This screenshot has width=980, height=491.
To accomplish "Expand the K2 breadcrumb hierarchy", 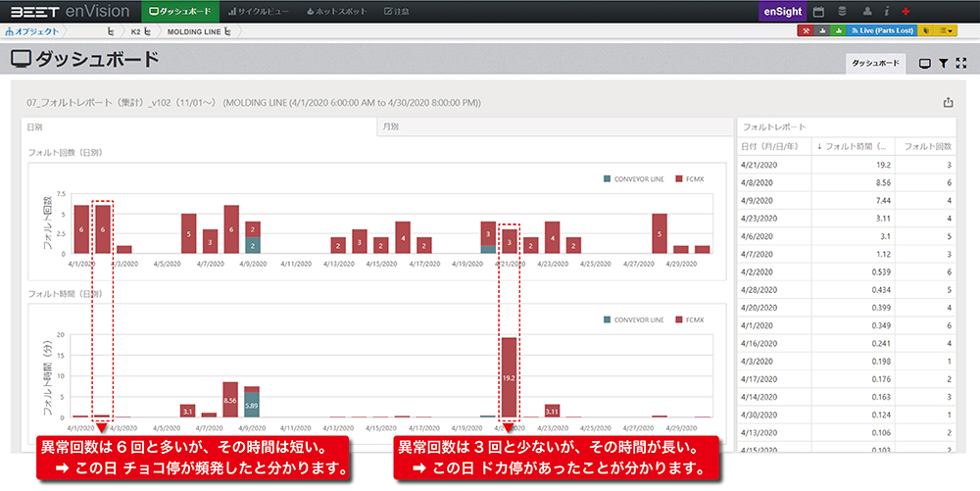I will pyautogui.click(x=147, y=31).
